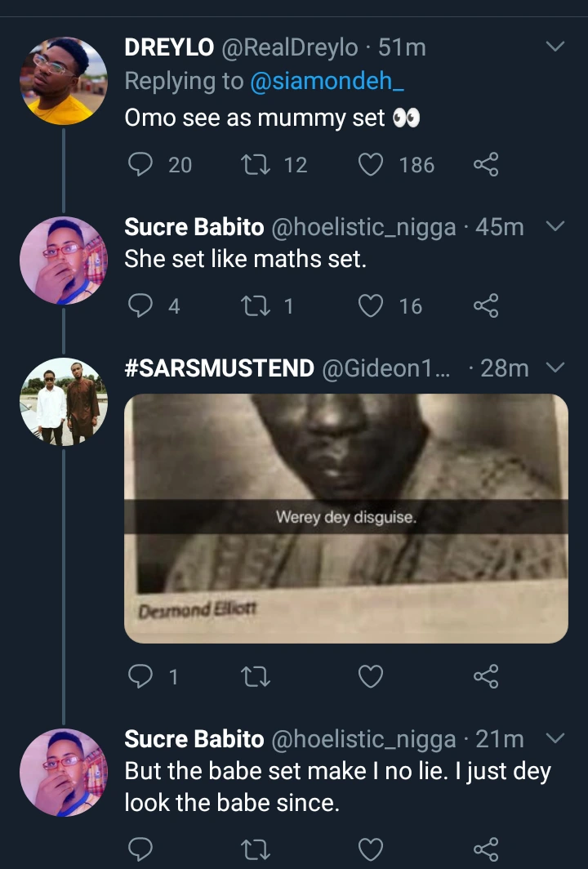Screen dimensions: 588x869
Task: Open #SARSMUSTEND user's avatar
Action: [63, 401]
